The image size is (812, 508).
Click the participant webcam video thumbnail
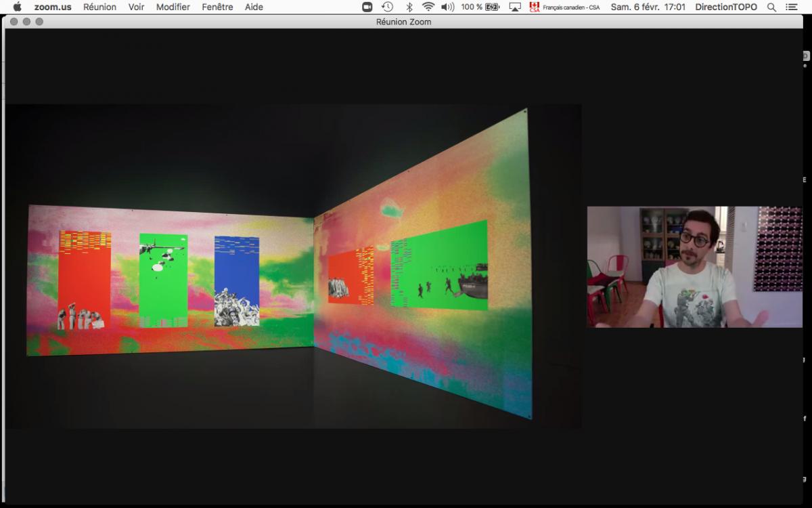(694, 267)
